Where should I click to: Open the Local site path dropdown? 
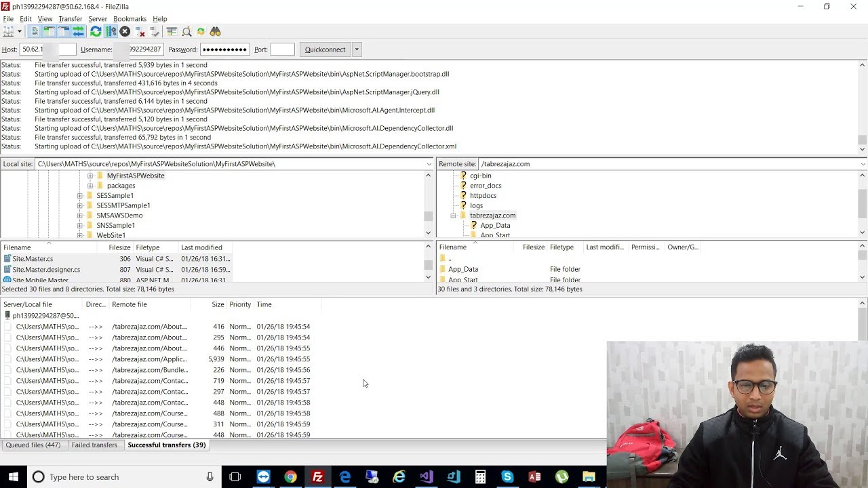[x=429, y=164]
